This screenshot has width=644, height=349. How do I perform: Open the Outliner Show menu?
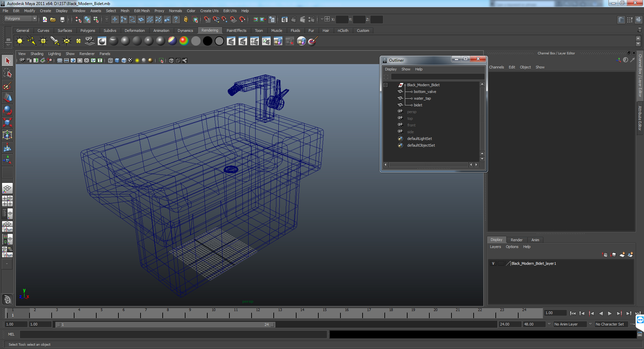[x=406, y=69]
